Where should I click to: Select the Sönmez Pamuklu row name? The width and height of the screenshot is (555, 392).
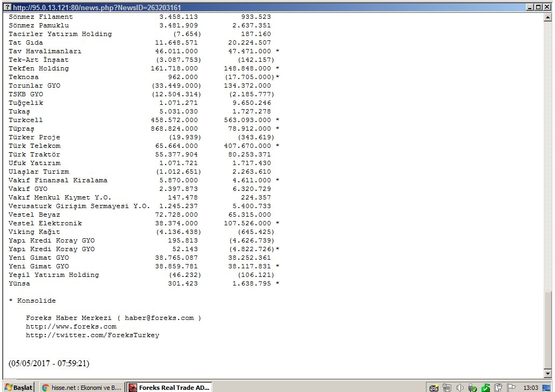pos(39,25)
